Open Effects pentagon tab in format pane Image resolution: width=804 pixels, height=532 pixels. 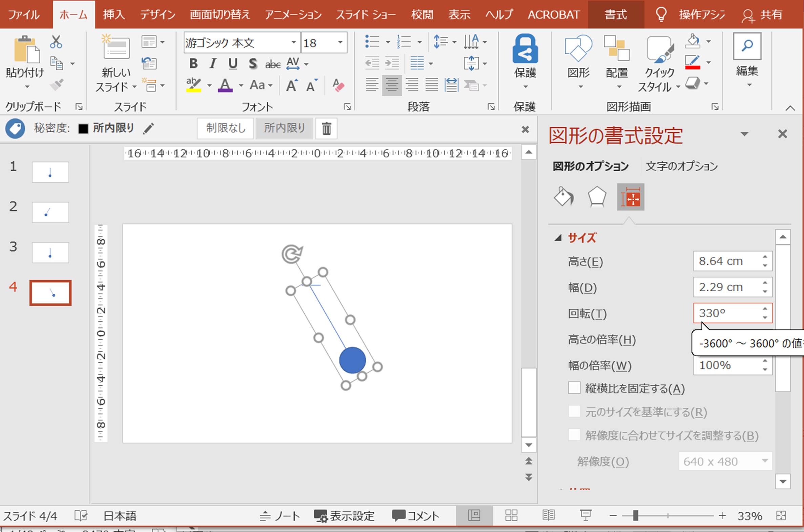point(597,197)
